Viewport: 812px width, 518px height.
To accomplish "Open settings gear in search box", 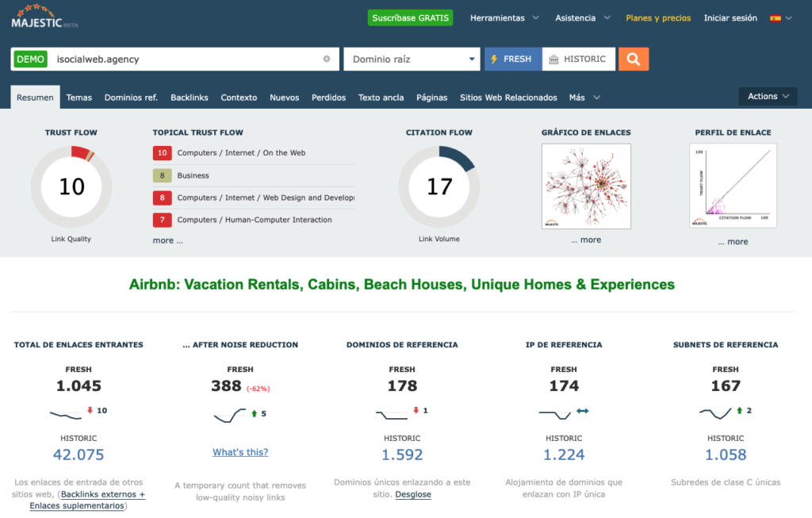I will [327, 59].
